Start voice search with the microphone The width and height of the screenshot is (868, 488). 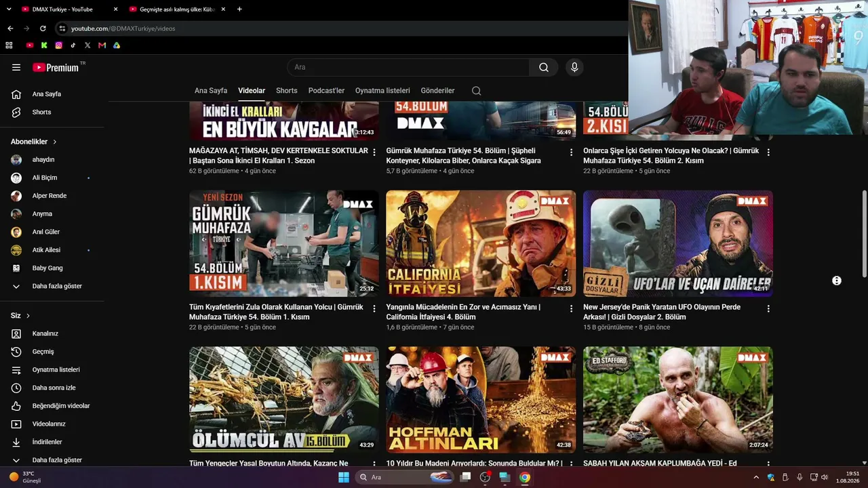574,67
